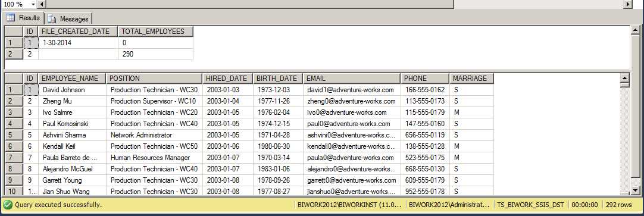The width and height of the screenshot is (644, 216).
Task: Click the birth date 1973-12-03 cell
Action: pyautogui.click(x=278, y=90)
